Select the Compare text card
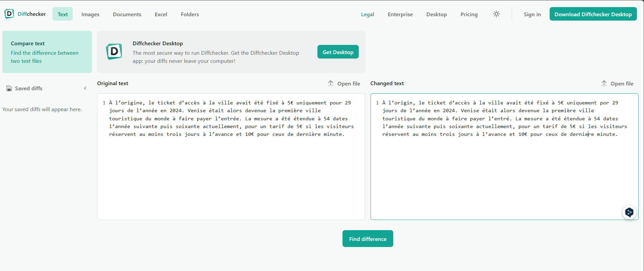This screenshot has height=271, width=644. click(47, 52)
